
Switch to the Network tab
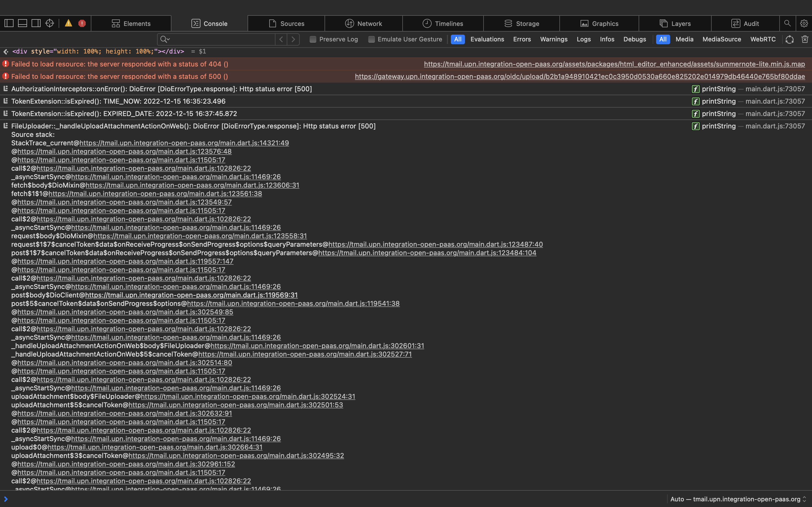point(363,23)
